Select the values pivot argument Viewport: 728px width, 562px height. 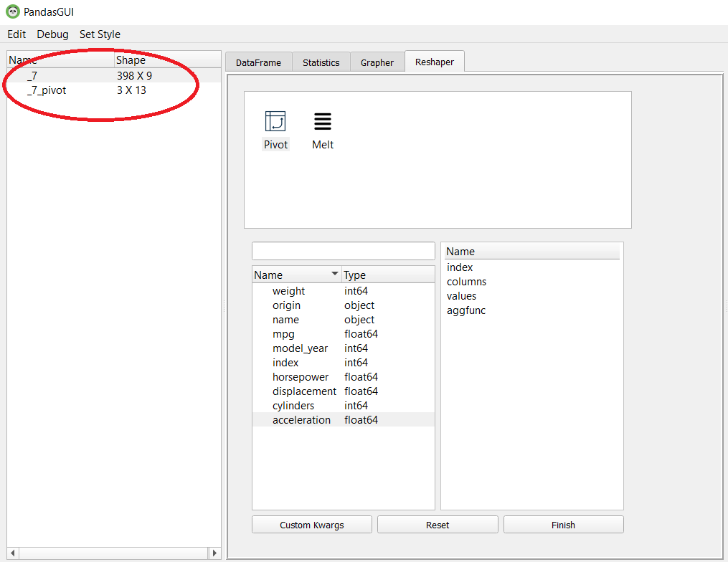tap(532, 296)
